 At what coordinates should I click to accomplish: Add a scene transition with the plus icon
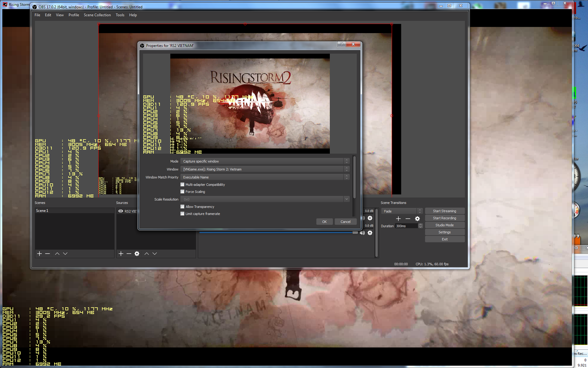tap(398, 219)
